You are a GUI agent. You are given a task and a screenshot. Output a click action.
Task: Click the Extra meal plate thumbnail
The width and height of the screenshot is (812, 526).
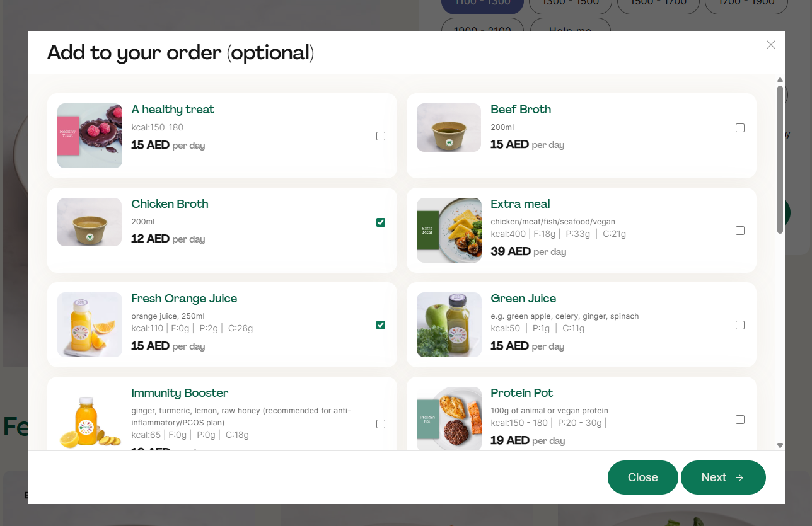click(x=449, y=230)
